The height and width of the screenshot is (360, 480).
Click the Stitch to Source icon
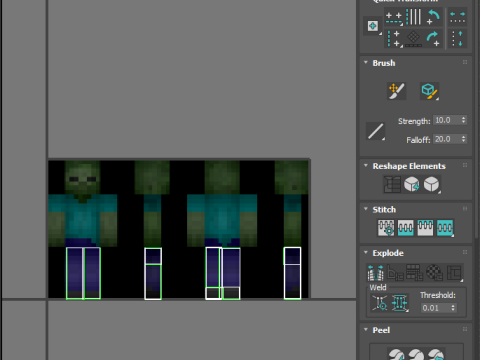click(425, 228)
